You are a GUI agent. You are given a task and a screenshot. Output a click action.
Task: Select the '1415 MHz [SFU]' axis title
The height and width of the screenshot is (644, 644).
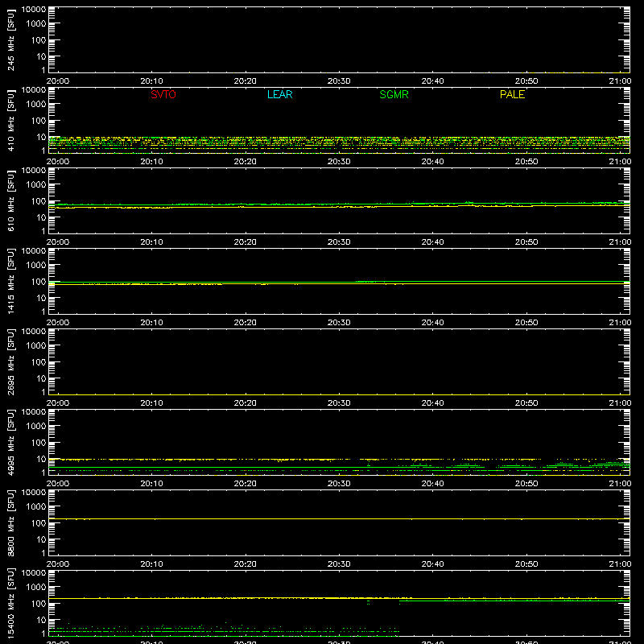point(10,282)
